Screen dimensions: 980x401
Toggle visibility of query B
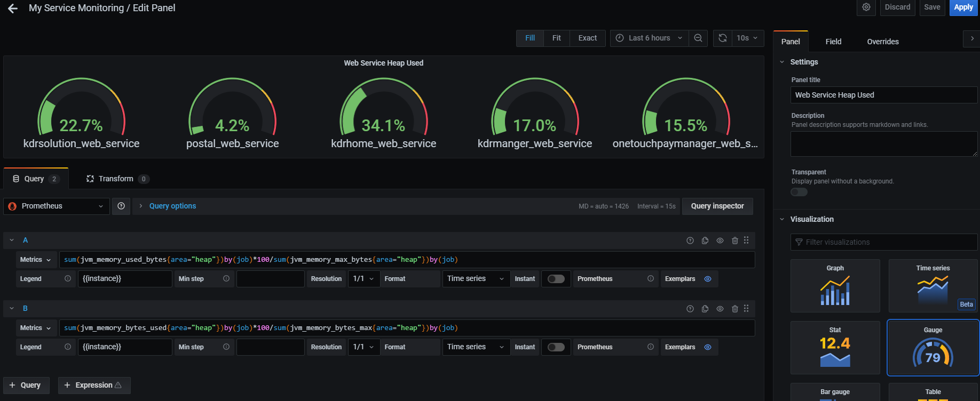coord(720,309)
